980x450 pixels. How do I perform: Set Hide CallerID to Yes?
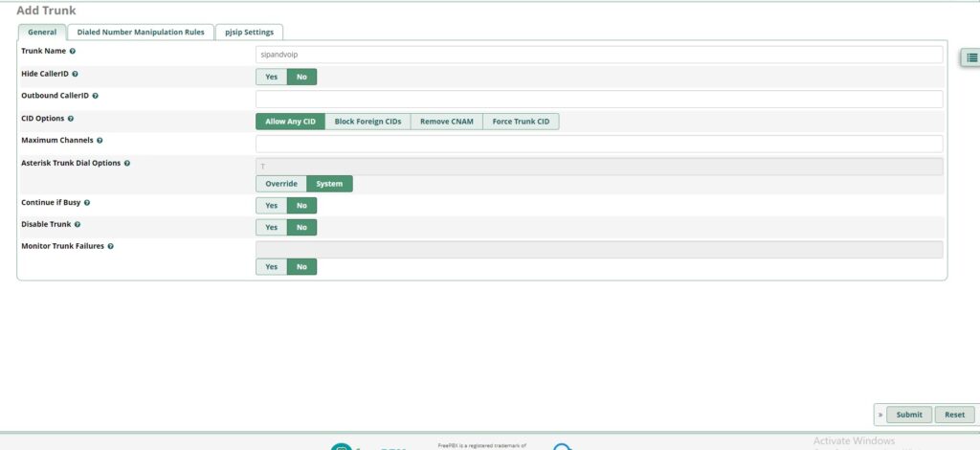(271, 77)
